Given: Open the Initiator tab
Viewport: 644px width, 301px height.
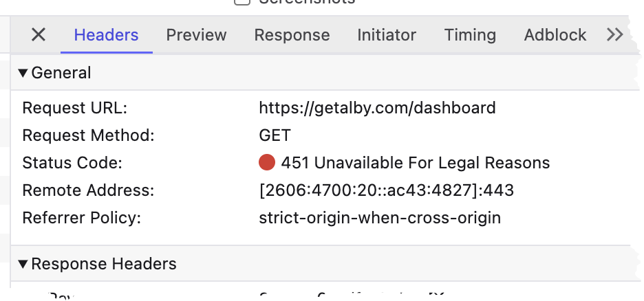Looking at the screenshot, I should (387, 35).
